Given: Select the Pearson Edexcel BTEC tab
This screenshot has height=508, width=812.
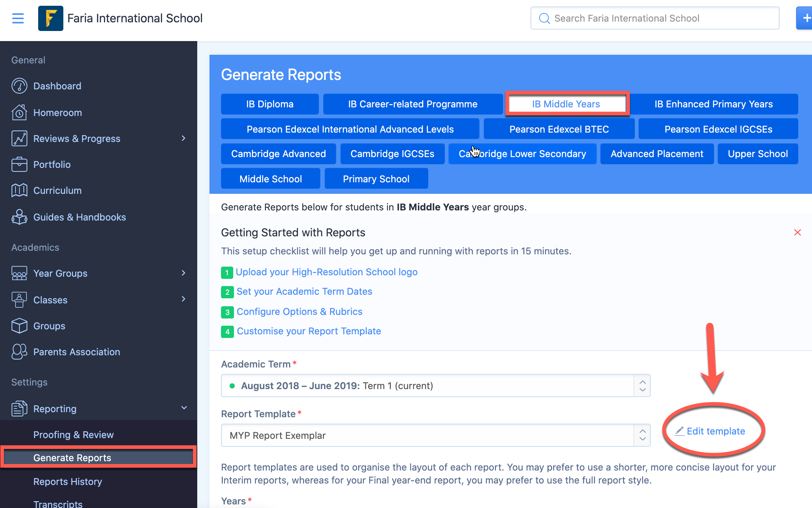Looking at the screenshot, I should coord(559,129).
